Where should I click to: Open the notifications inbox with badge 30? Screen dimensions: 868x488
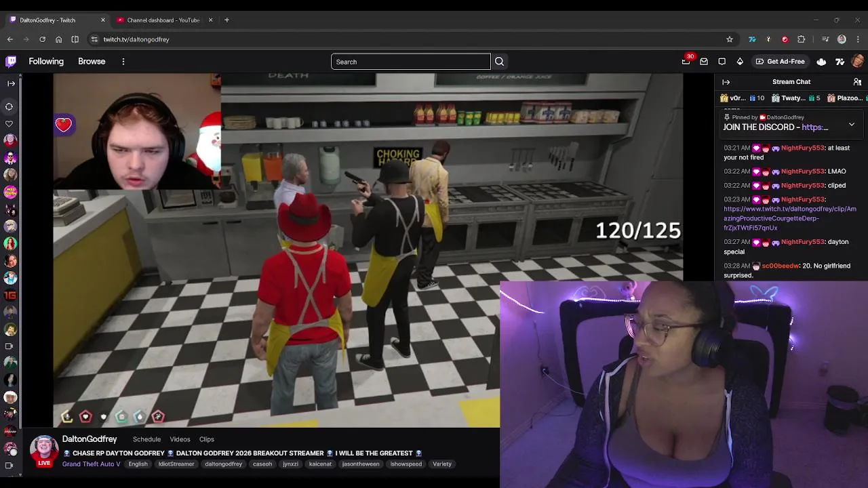click(686, 62)
